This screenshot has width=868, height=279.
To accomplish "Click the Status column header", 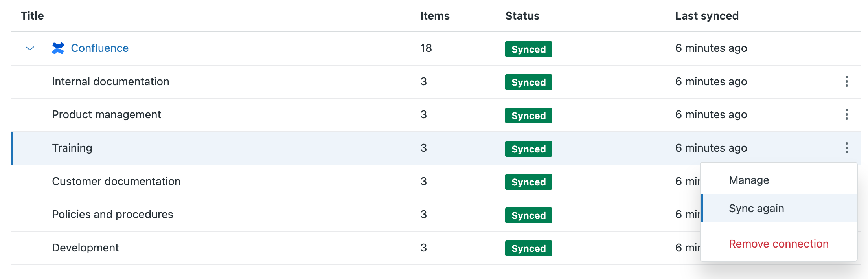I will [522, 16].
